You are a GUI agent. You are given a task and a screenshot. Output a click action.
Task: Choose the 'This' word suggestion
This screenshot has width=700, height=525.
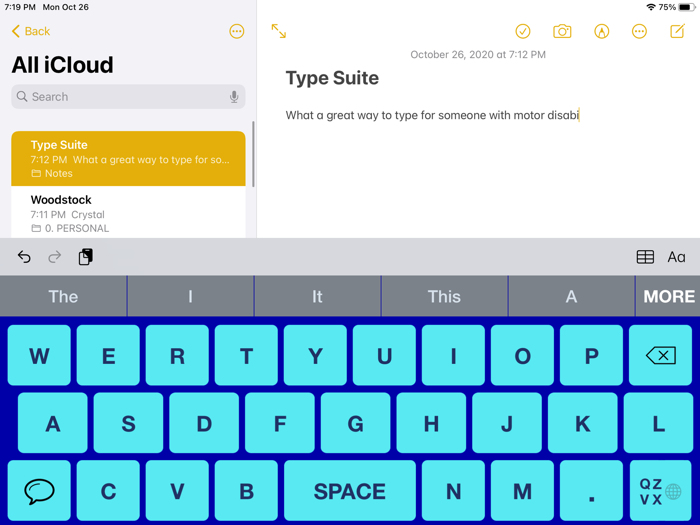pyautogui.click(x=444, y=296)
